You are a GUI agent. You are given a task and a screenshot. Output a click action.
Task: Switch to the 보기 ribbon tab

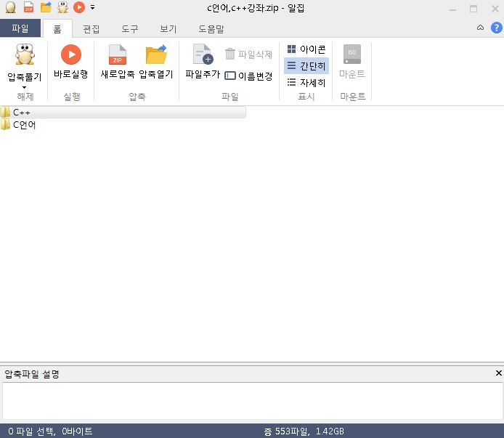point(168,29)
